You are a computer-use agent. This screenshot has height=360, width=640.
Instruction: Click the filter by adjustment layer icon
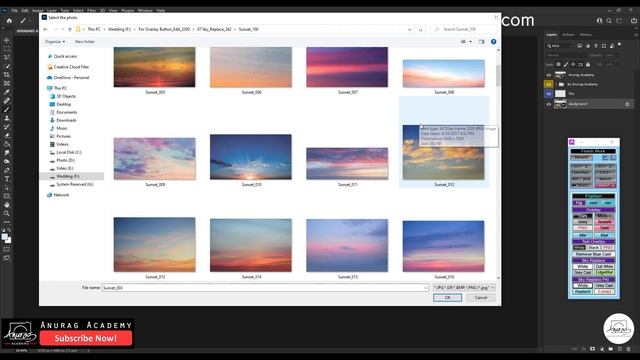tap(588, 46)
